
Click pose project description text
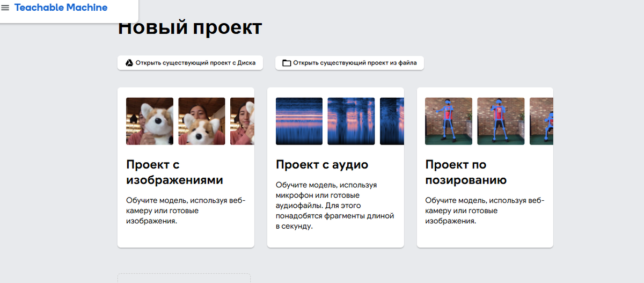pos(485,211)
